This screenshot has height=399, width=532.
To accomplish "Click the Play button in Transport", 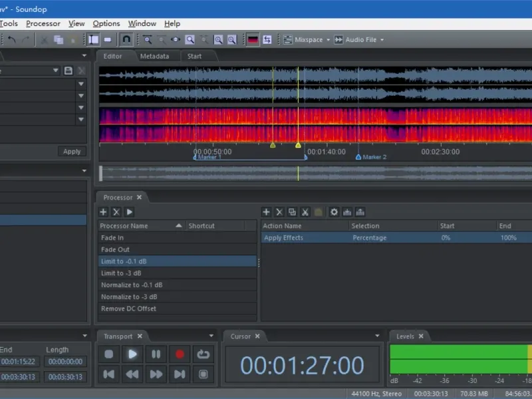I will point(132,354).
